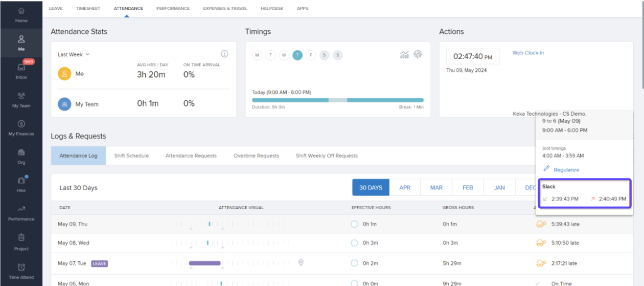Select the APR month filter
The width and height of the screenshot is (644, 286).
[x=405, y=188]
